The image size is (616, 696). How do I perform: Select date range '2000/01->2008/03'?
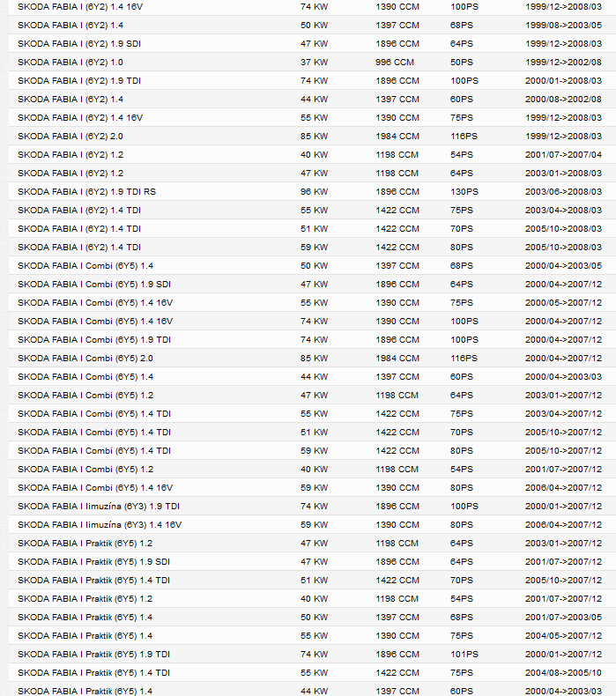563,81
